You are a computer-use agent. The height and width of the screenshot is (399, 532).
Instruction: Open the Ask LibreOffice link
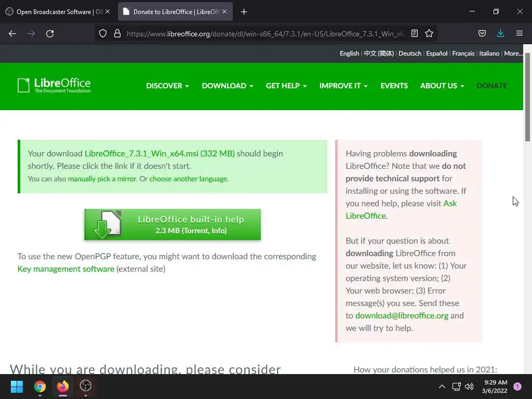(x=401, y=209)
